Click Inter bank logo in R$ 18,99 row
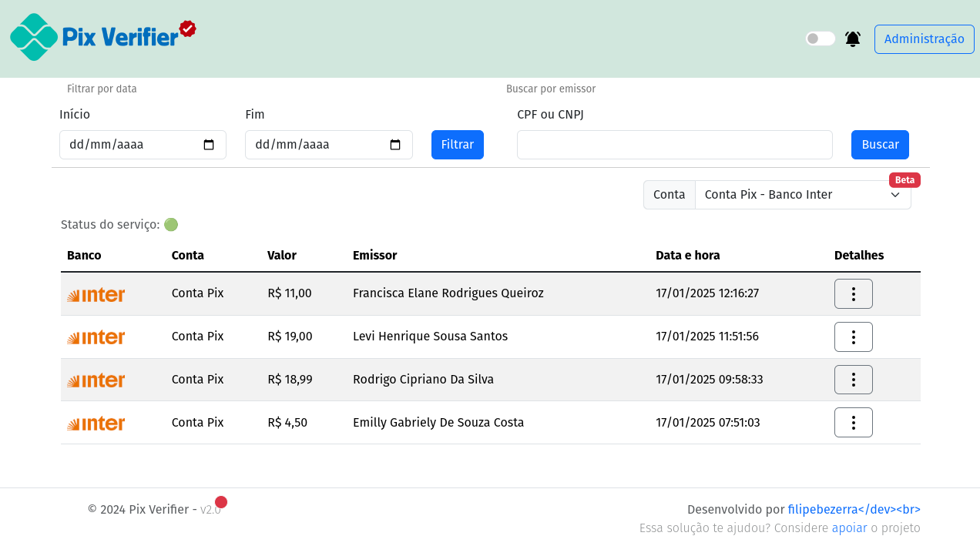The width and height of the screenshot is (980, 556). (96, 380)
